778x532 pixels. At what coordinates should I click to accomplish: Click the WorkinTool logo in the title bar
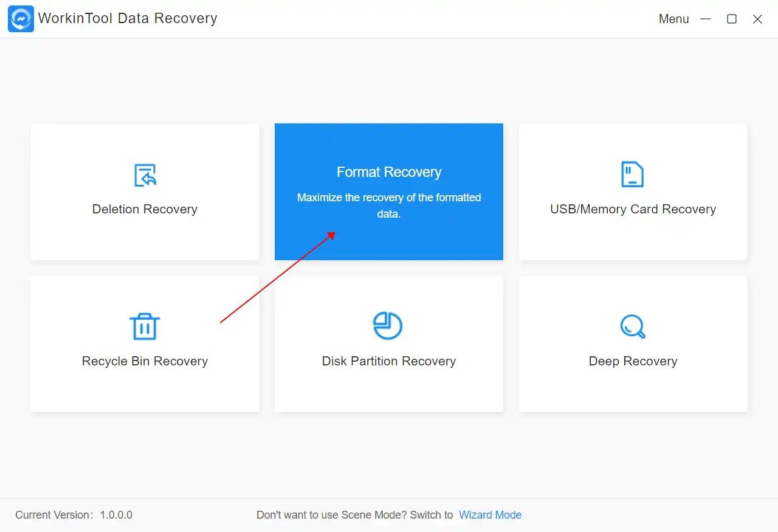pyautogui.click(x=20, y=18)
